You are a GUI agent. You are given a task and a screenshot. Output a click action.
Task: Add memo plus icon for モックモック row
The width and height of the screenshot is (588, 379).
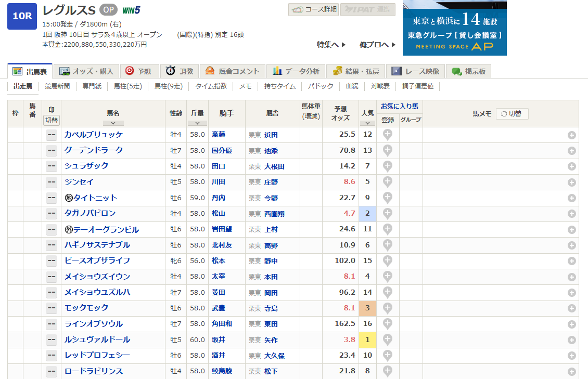point(571,308)
